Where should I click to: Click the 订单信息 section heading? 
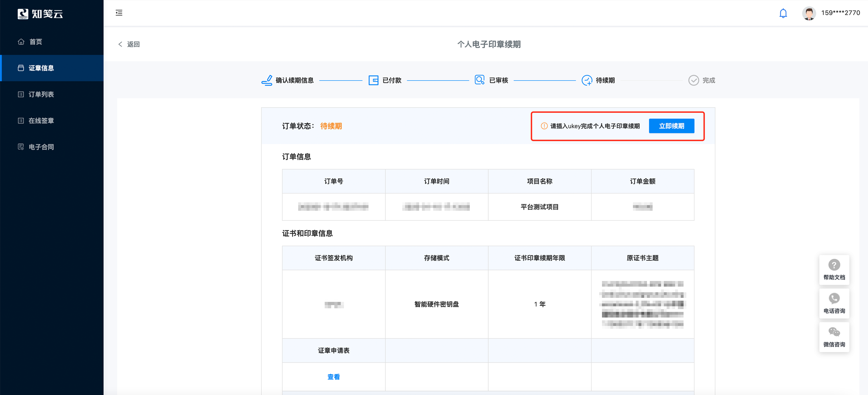(297, 157)
